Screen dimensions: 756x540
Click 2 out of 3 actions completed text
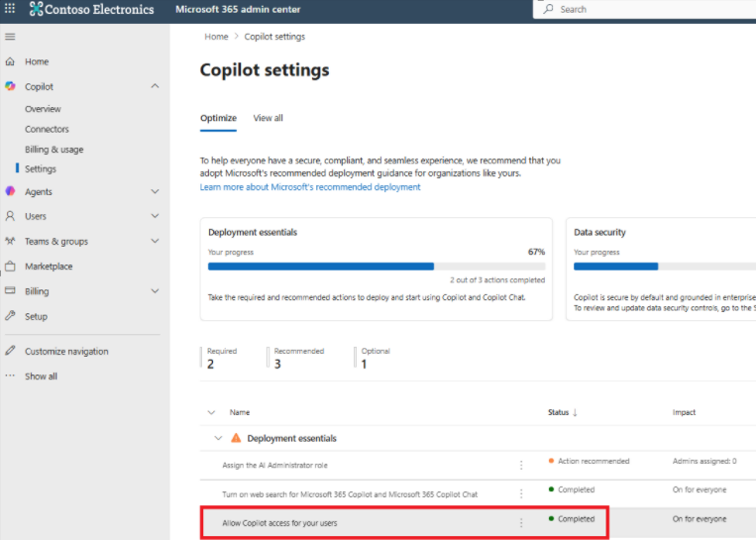tap(497, 280)
